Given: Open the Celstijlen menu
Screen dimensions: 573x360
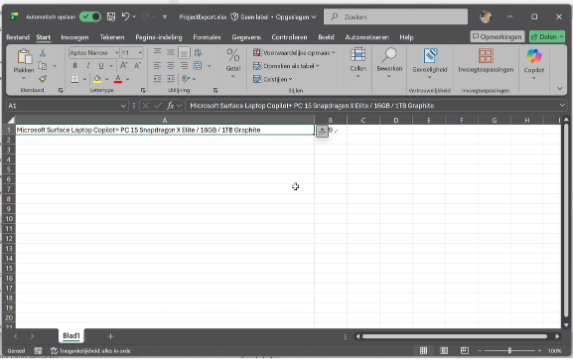Looking at the screenshot, I should (273, 79).
